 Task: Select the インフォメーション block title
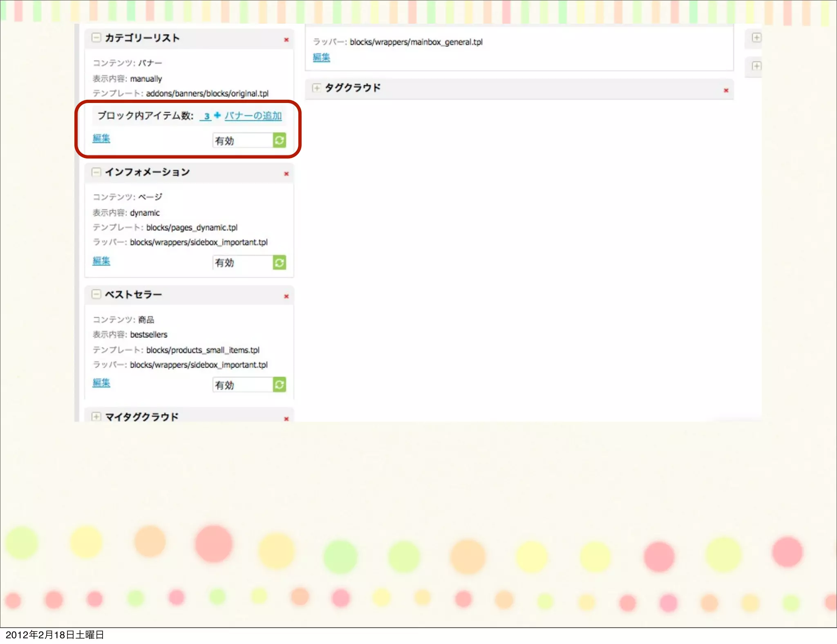148,172
